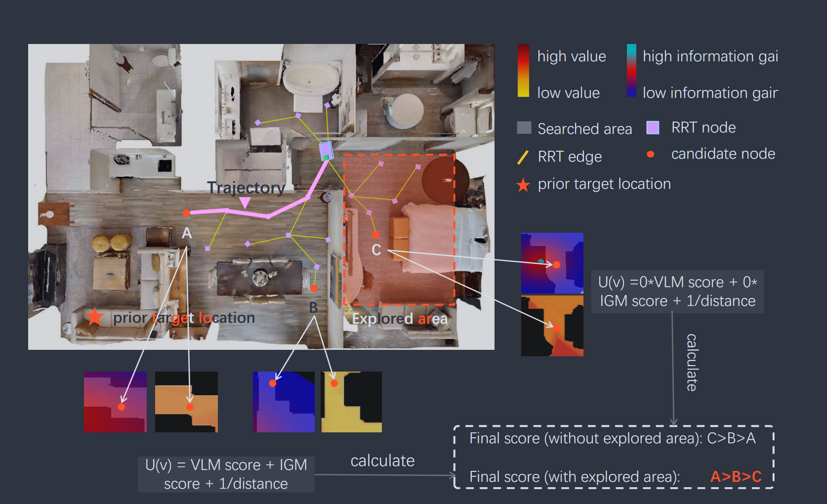Screen dimensions: 827x504
Task: Select candidate node B's red dot on map
Action: coord(314,288)
